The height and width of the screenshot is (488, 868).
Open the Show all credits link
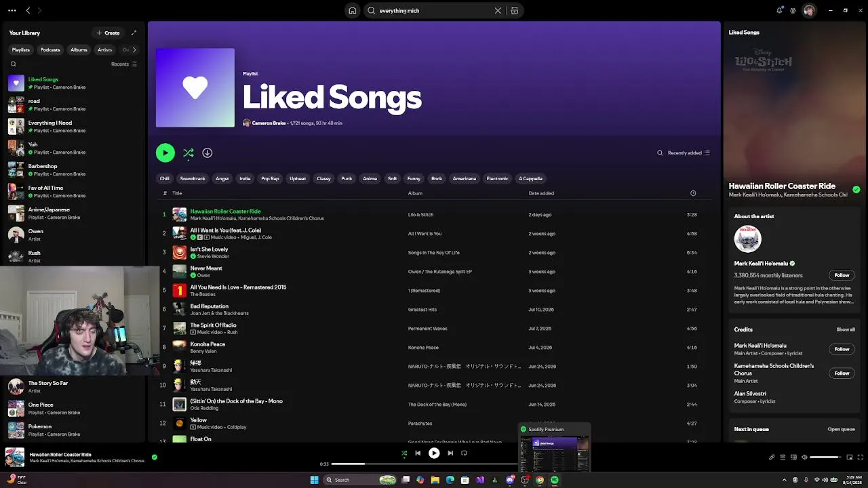(x=846, y=329)
